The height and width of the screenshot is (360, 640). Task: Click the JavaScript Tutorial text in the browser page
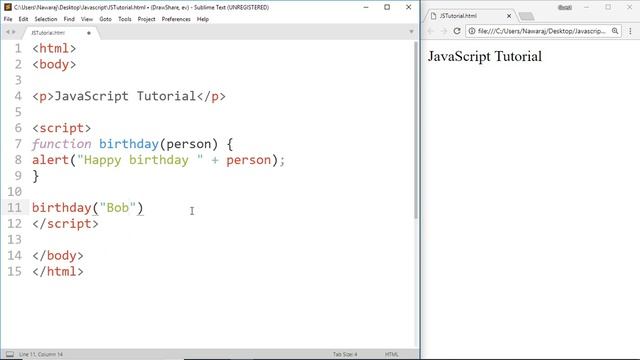[485, 56]
